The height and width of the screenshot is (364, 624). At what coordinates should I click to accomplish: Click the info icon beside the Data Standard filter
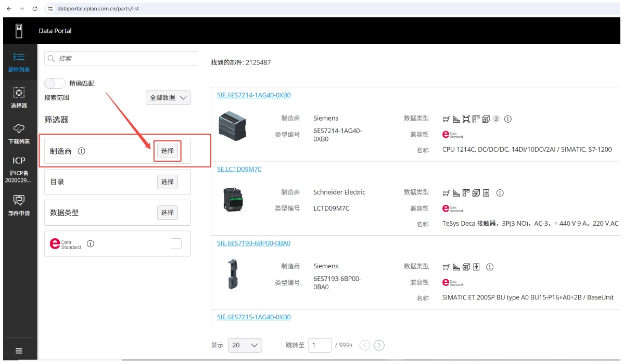tap(91, 243)
